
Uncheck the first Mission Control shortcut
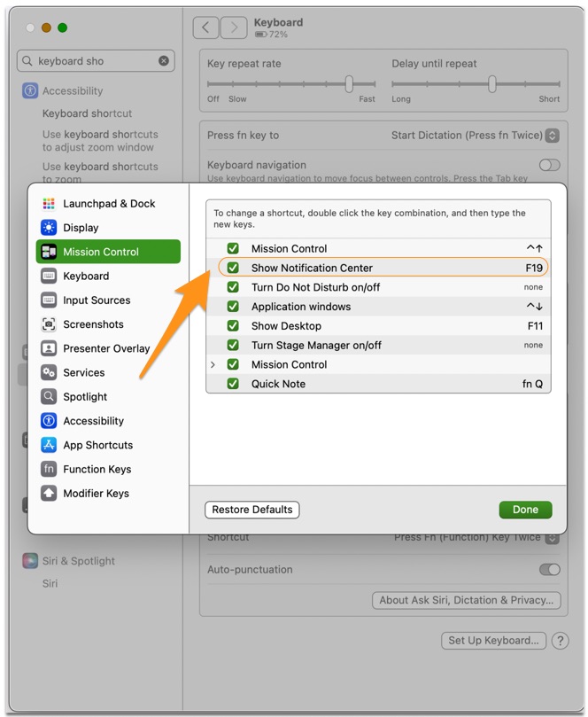(233, 248)
